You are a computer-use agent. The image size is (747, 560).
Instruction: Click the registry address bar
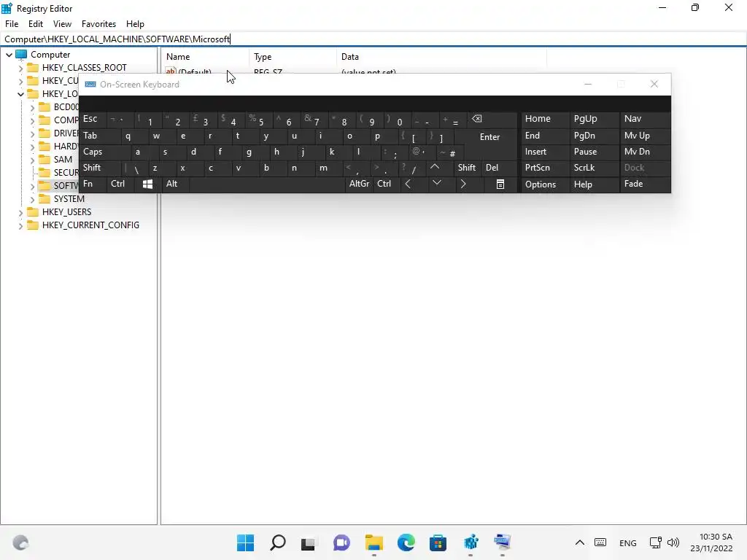click(373, 39)
